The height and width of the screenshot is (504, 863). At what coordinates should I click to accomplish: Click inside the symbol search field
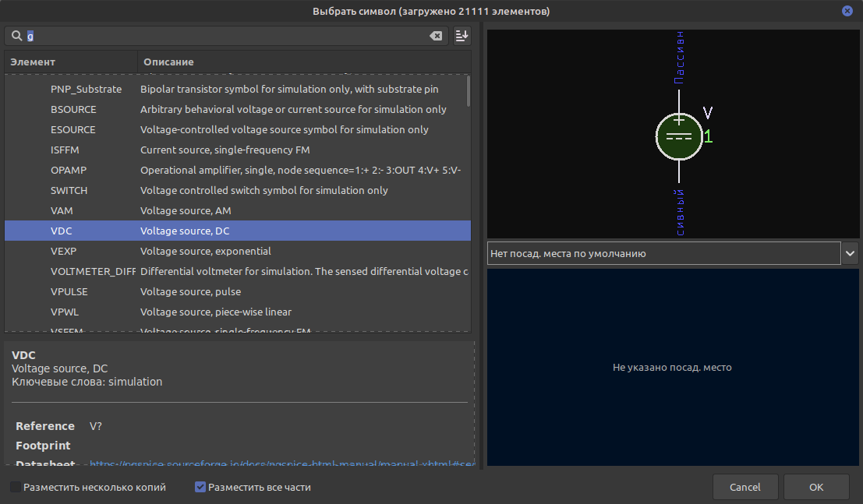226,36
